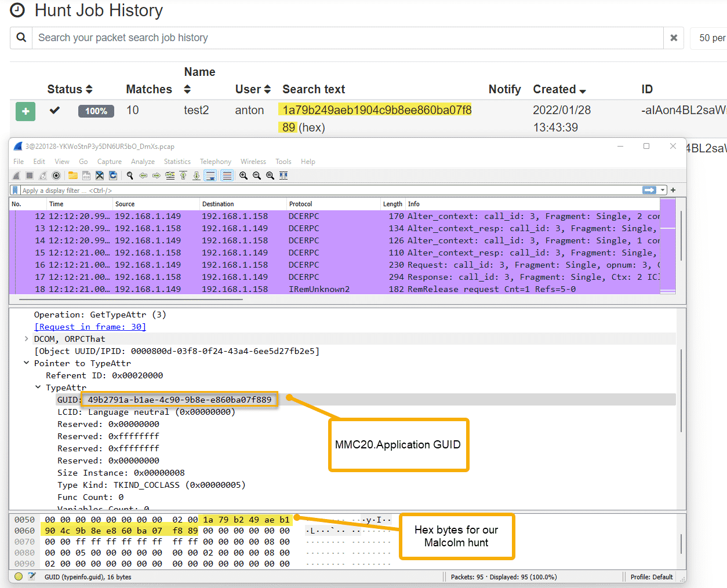Image resolution: width=727 pixels, height=588 pixels.
Task: Click the capture options gear icon
Action: 56,176
